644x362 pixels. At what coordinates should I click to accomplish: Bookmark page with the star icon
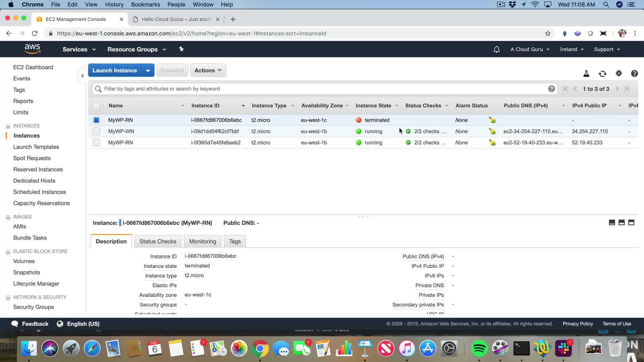click(547, 34)
